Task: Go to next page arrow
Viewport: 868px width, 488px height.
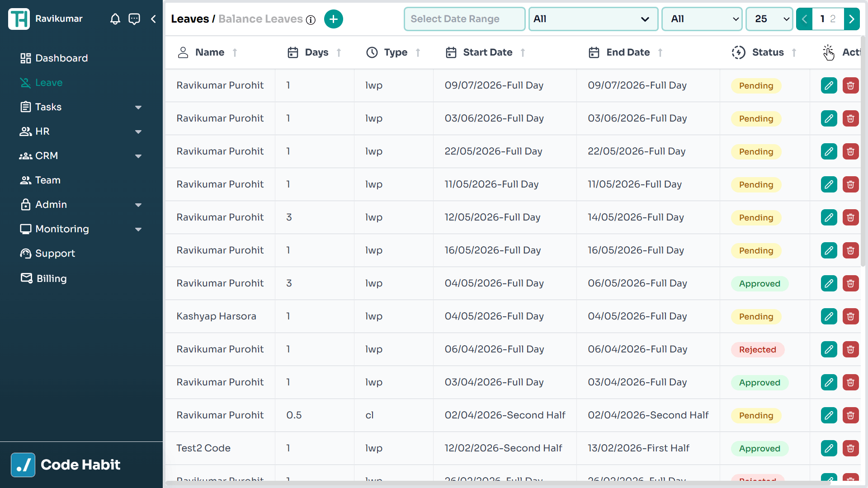Action: point(852,19)
